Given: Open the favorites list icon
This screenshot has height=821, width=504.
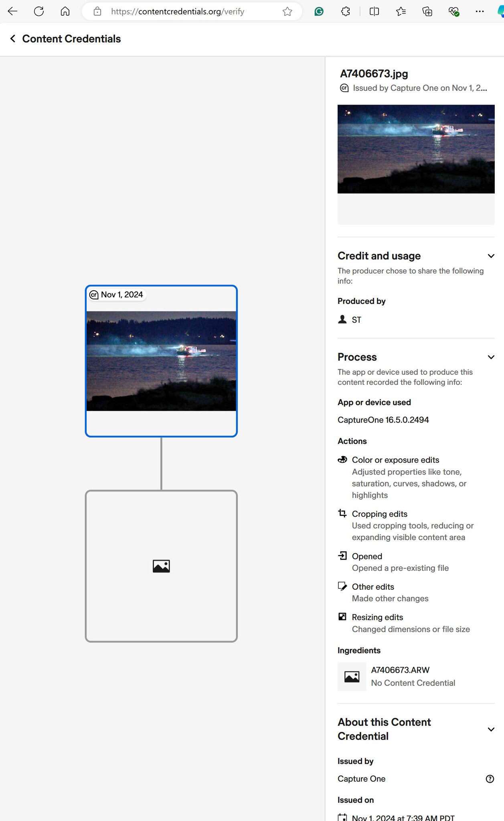Looking at the screenshot, I should pyautogui.click(x=401, y=12).
